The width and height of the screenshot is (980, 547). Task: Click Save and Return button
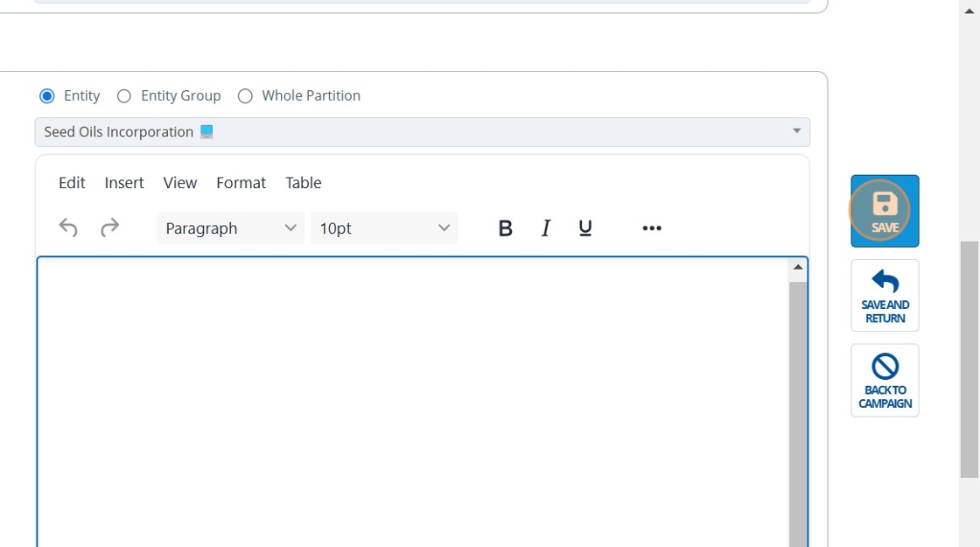coord(885,296)
